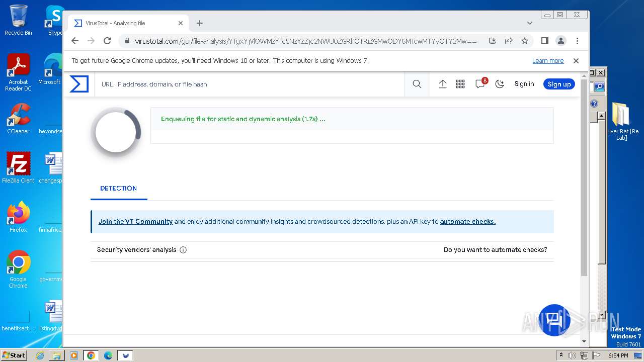644x362 pixels.
Task: Click Do you want to automate checks?
Action: pos(496,250)
